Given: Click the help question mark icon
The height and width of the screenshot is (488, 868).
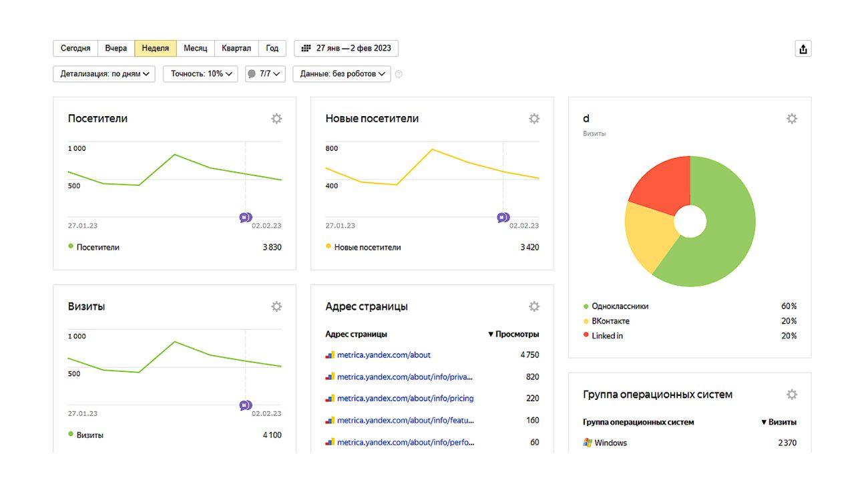Looking at the screenshot, I should 399,74.
